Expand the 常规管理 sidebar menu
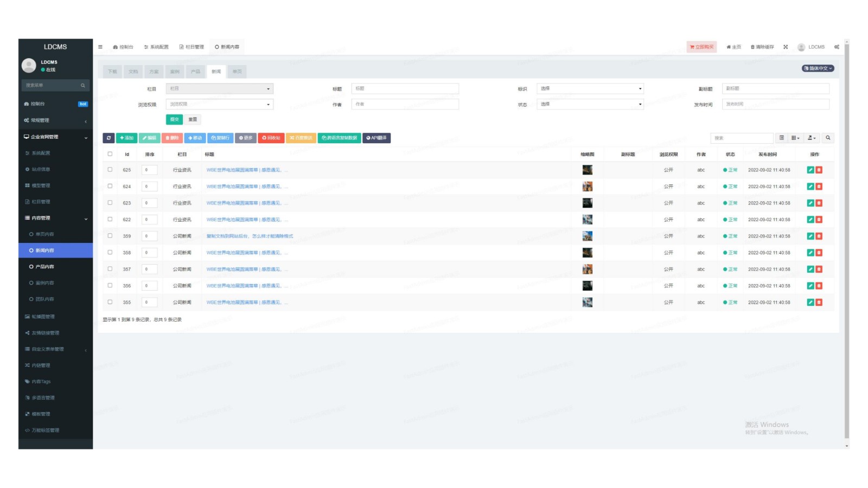 coord(55,120)
